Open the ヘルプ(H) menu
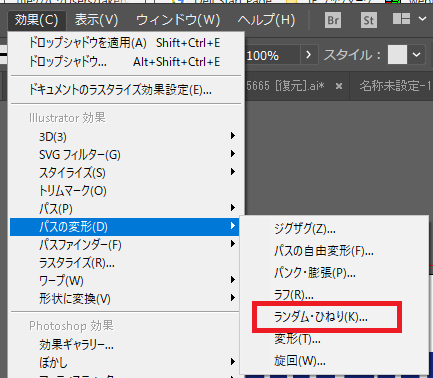The image size is (433, 378). coord(266,20)
